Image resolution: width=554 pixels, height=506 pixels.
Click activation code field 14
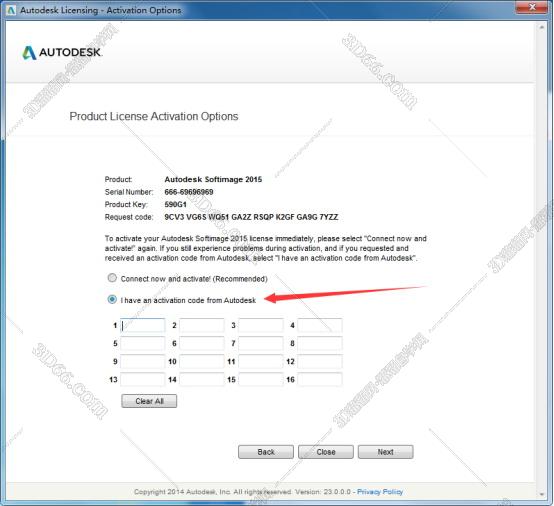coord(202,380)
